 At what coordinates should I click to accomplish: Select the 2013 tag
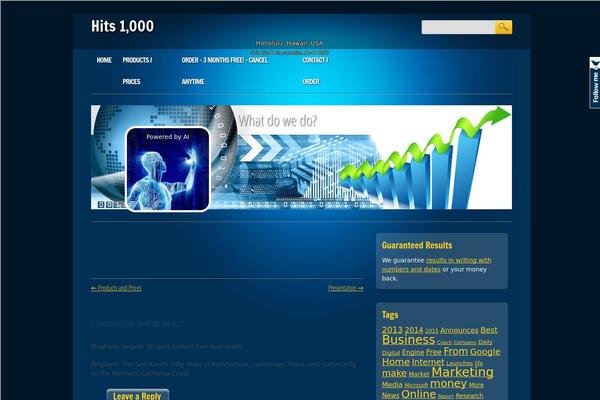(392, 330)
